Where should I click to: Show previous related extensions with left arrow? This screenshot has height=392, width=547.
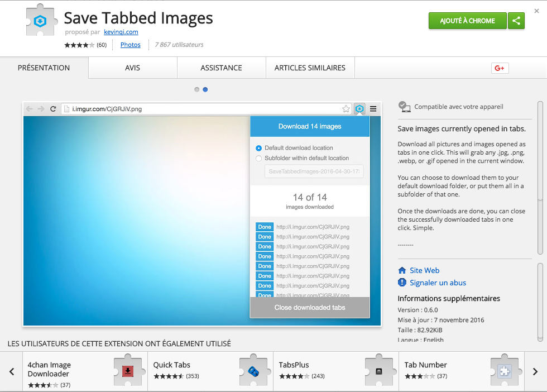coord(12,371)
